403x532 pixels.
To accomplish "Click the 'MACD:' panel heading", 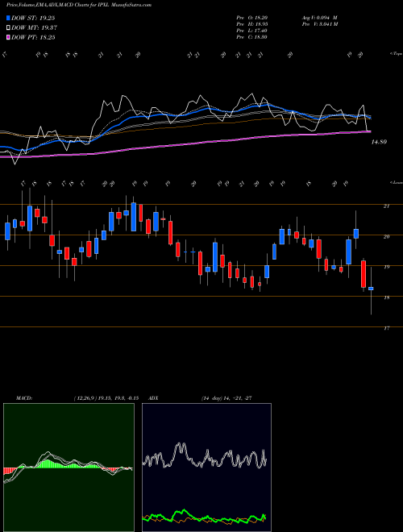I will pos(23,398).
